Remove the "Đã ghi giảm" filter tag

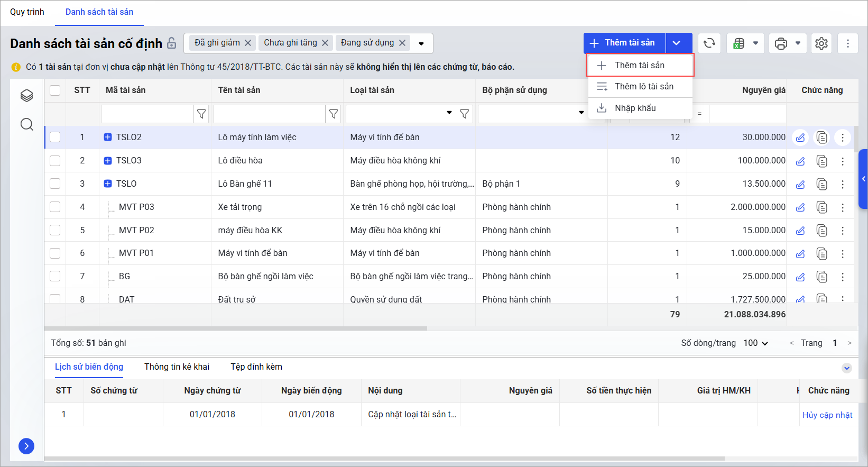point(248,43)
